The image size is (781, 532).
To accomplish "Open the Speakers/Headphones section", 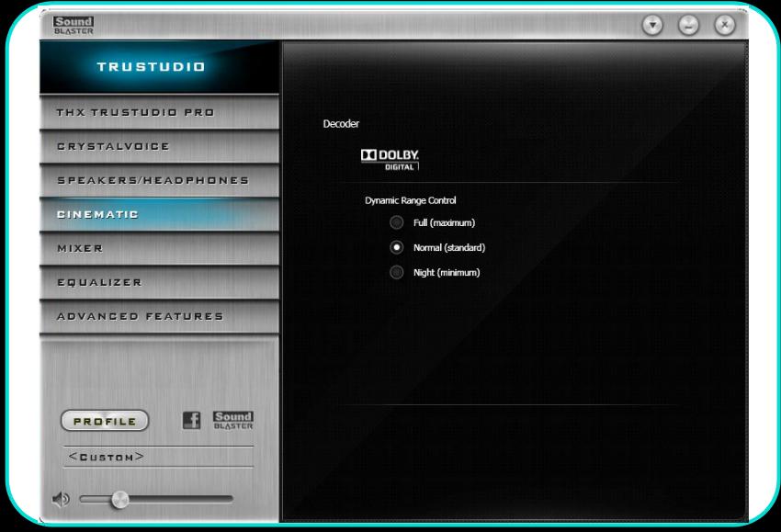I will [159, 180].
